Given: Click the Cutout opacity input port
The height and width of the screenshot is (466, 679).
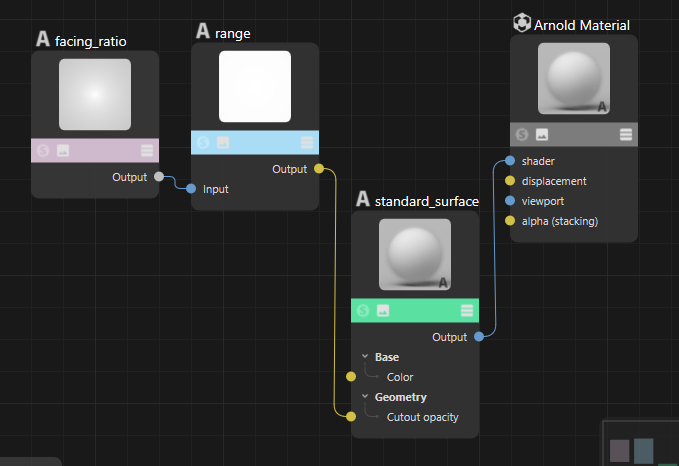Looking at the screenshot, I should point(351,417).
